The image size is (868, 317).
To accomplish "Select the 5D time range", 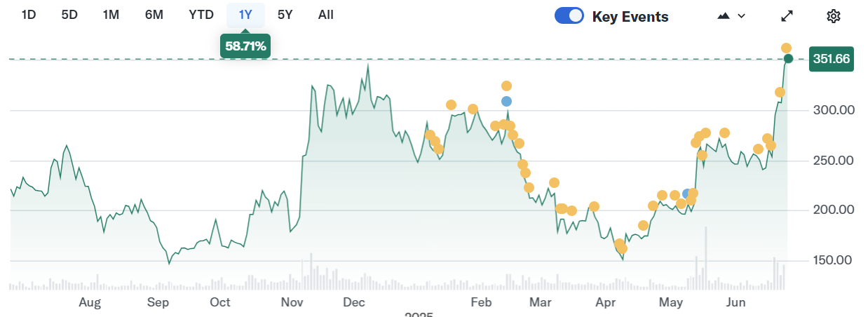I will click(x=69, y=15).
